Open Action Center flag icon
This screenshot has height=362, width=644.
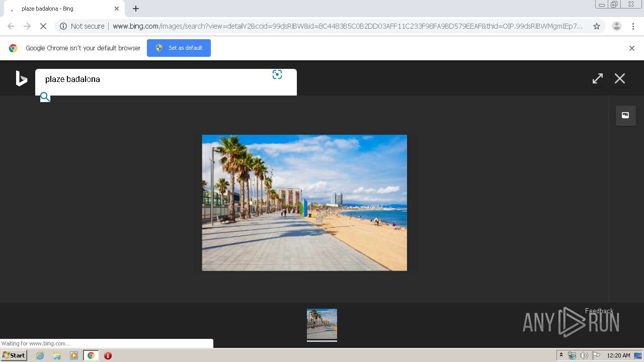pyautogui.click(x=596, y=355)
